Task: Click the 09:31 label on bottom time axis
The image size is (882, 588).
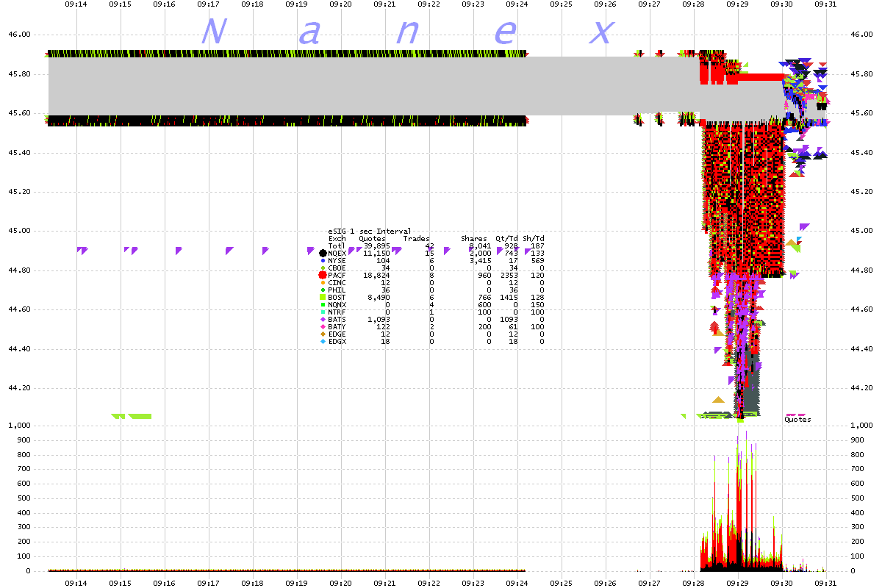Action: click(x=825, y=582)
